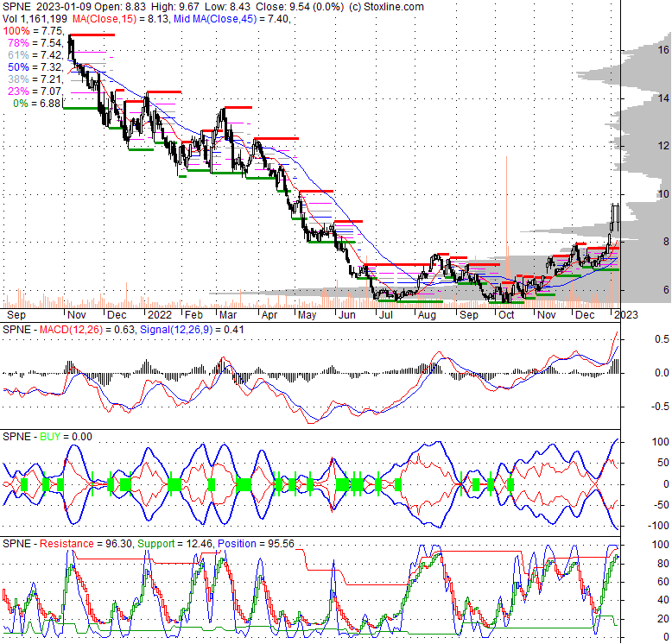Click the Mid MA(Close,45) = 7.40 label

(231, 19)
